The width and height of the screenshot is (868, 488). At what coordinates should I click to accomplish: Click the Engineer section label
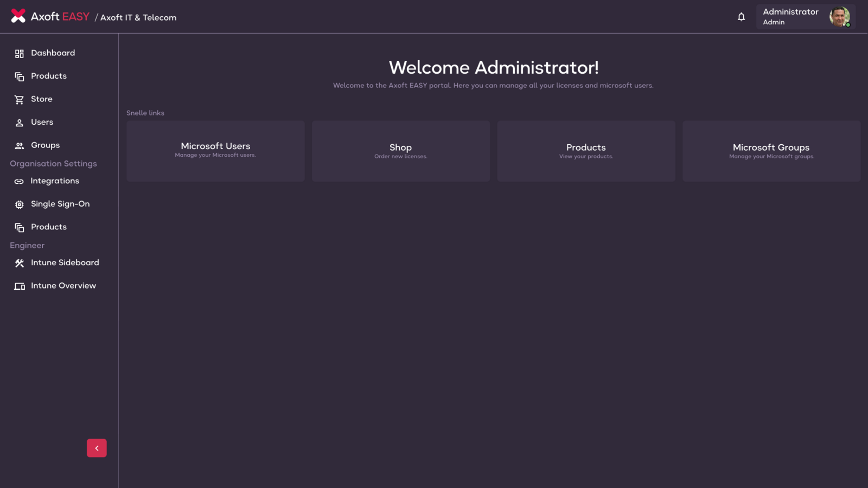(27, 246)
